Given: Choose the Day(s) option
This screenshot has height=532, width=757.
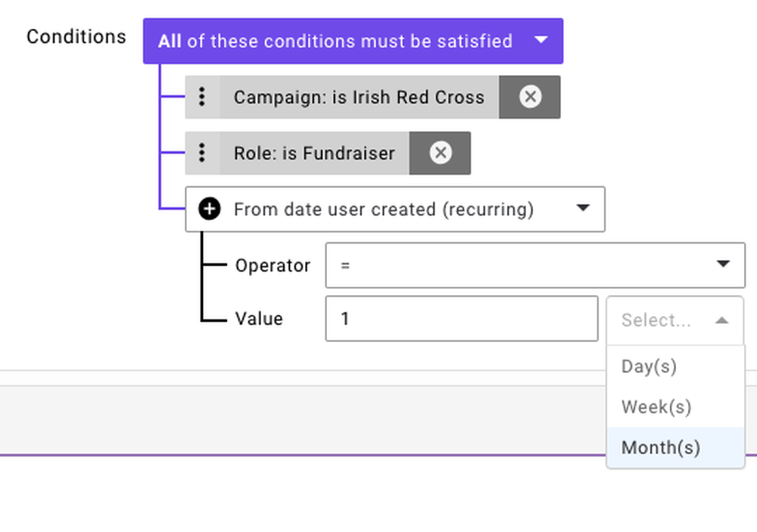Looking at the screenshot, I should 649,366.
